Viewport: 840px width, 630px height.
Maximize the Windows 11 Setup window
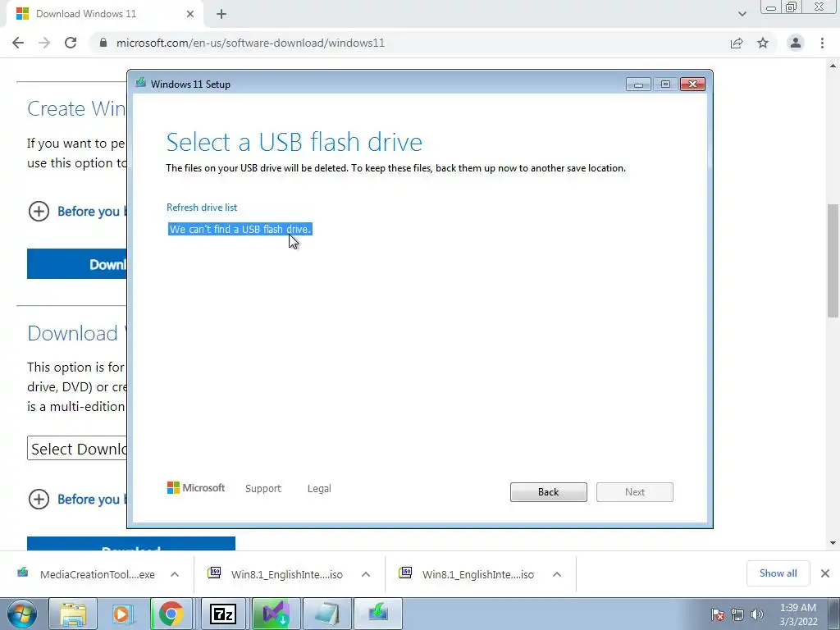(x=665, y=84)
